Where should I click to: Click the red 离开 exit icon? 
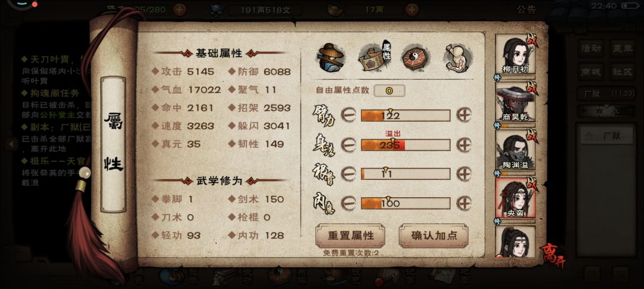pos(552,256)
